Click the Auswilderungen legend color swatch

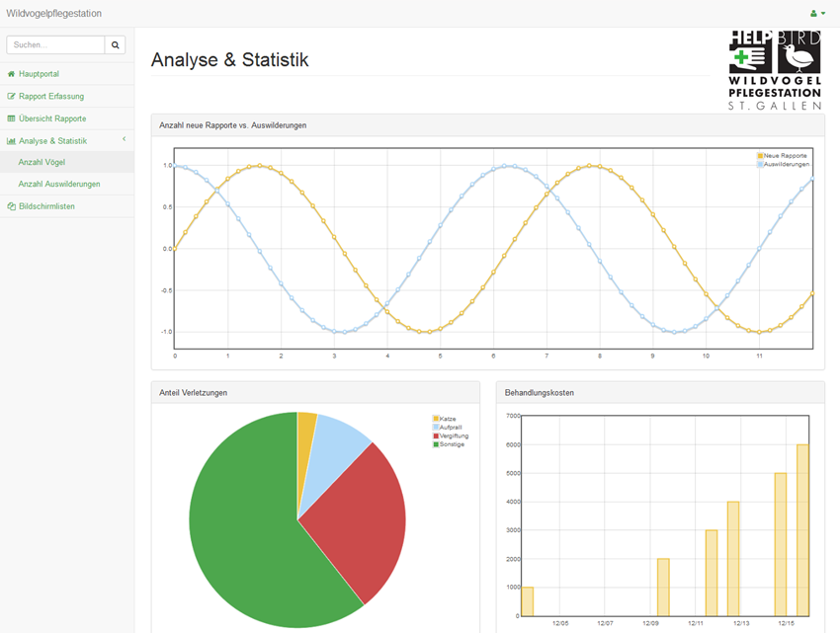tap(760, 164)
